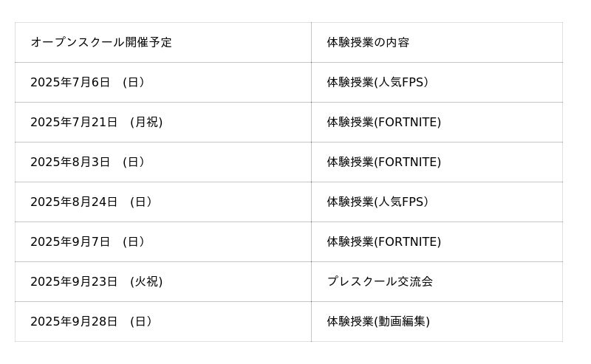Click the date 2025年8月3日

[x=70, y=162]
